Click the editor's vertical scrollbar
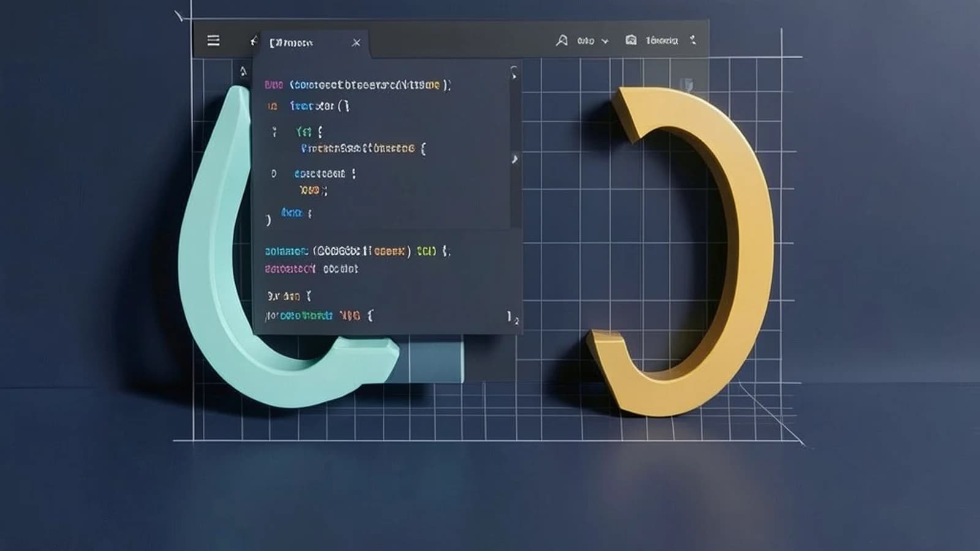The height and width of the screenshot is (551, 980). [516, 147]
